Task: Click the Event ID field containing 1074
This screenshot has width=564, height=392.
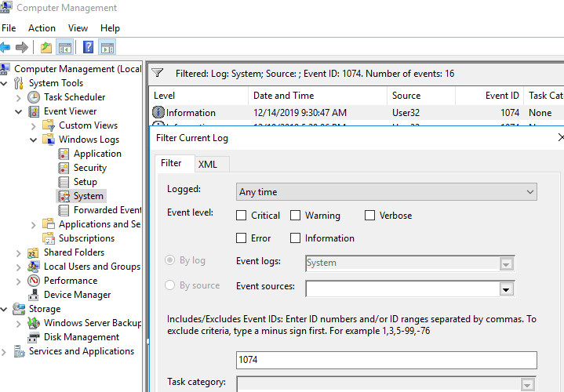Action: tap(386, 360)
